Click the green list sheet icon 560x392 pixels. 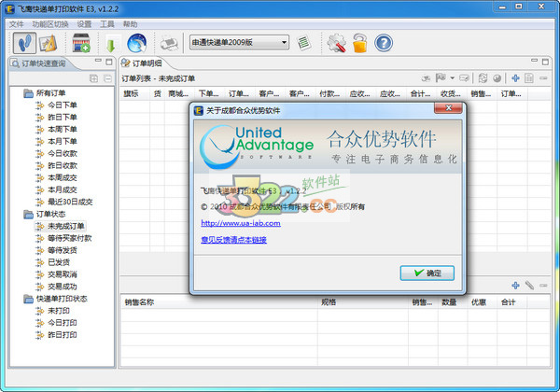[x=303, y=43]
